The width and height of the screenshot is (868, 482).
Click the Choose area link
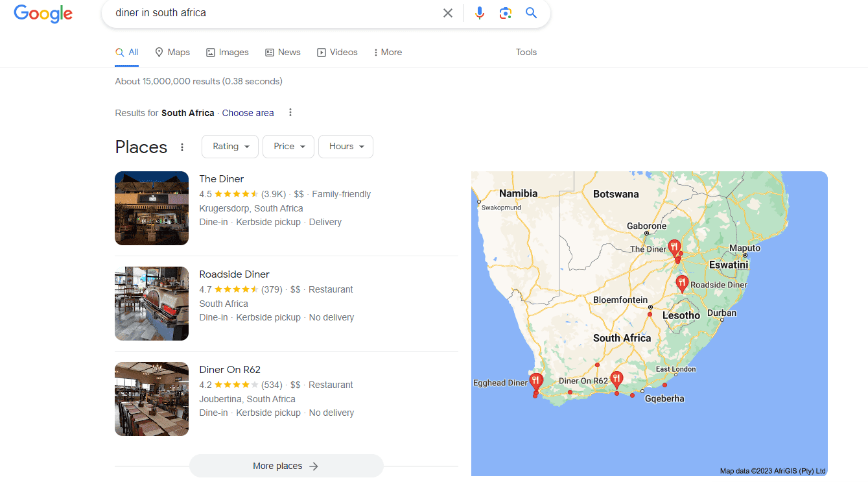pos(248,112)
